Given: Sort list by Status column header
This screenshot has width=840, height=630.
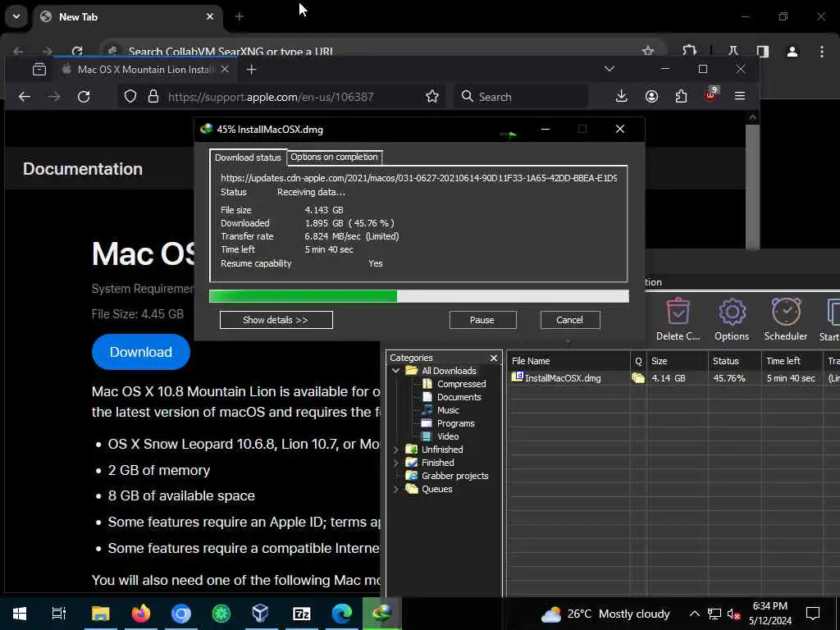Looking at the screenshot, I should [x=734, y=361].
